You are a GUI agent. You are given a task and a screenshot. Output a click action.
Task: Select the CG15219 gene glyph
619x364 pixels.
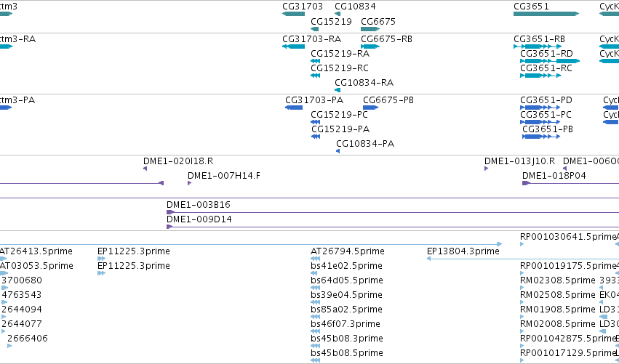[315, 29]
